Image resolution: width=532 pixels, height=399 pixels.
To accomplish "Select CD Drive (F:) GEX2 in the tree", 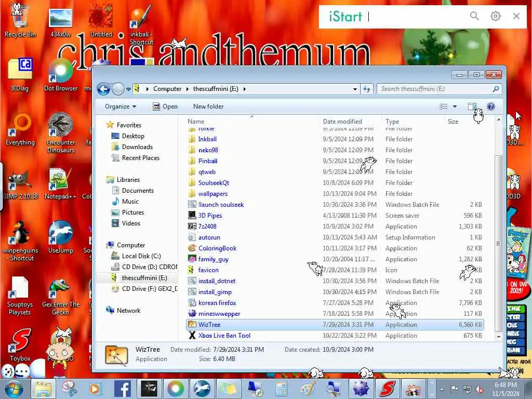I will (x=144, y=289).
